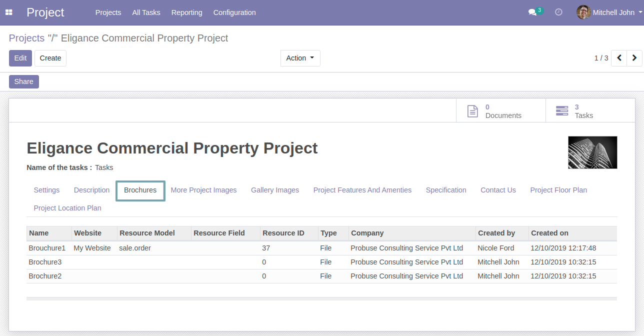Go to the next record arrow

pyautogui.click(x=634, y=58)
